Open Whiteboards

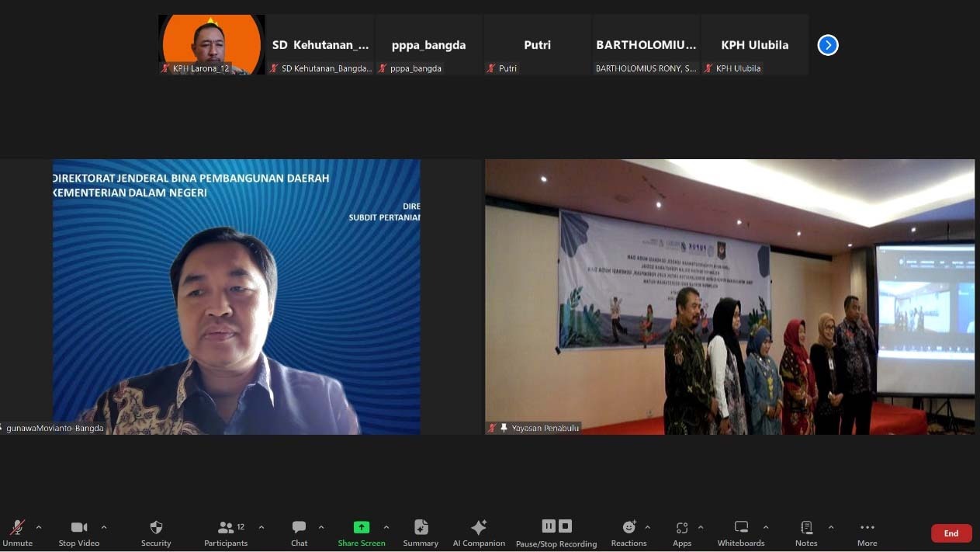pos(741,533)
